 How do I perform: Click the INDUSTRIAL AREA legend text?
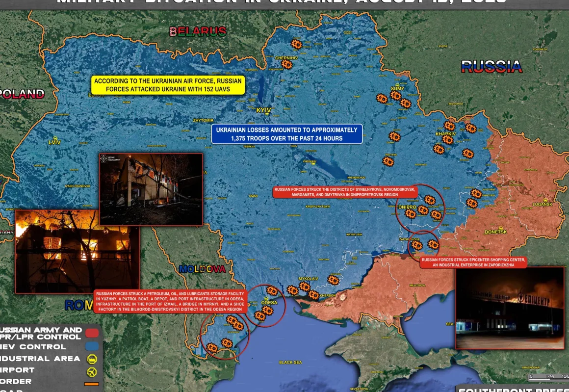coord(40,359)
